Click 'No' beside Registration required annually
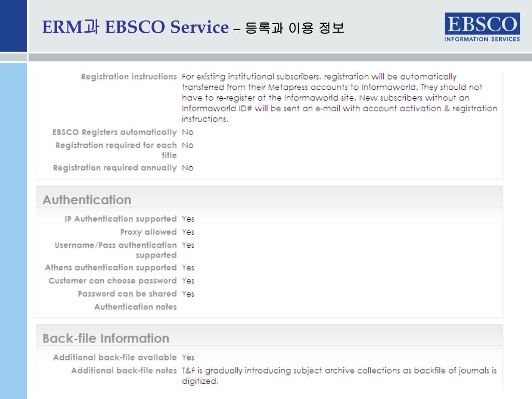532x399 pixels. click(x=188, y=168)
